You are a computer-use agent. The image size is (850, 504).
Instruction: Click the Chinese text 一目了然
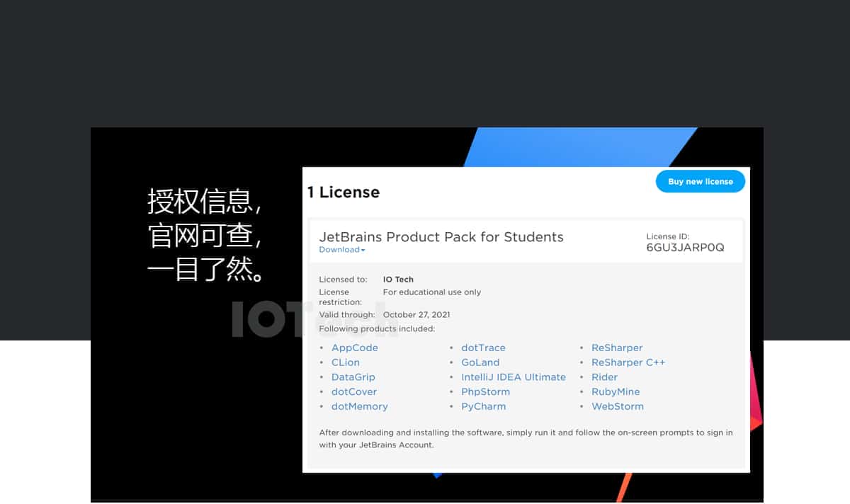(x=206, y=269)
